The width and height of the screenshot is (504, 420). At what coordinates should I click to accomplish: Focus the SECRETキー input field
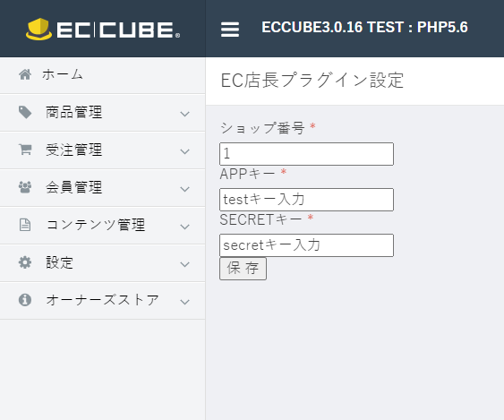coord(307,245)
